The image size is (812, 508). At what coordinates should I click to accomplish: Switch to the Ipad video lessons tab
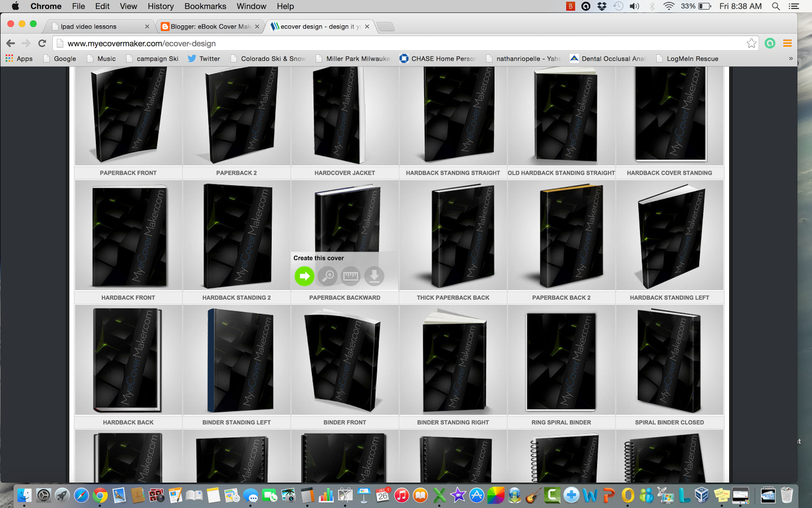pos(98,26)
